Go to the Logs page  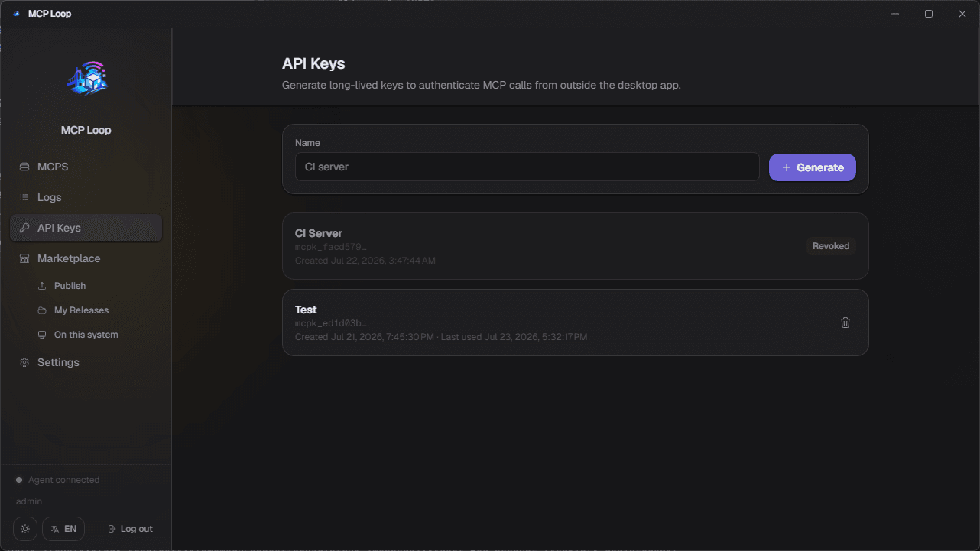click(x=86, y=197)
